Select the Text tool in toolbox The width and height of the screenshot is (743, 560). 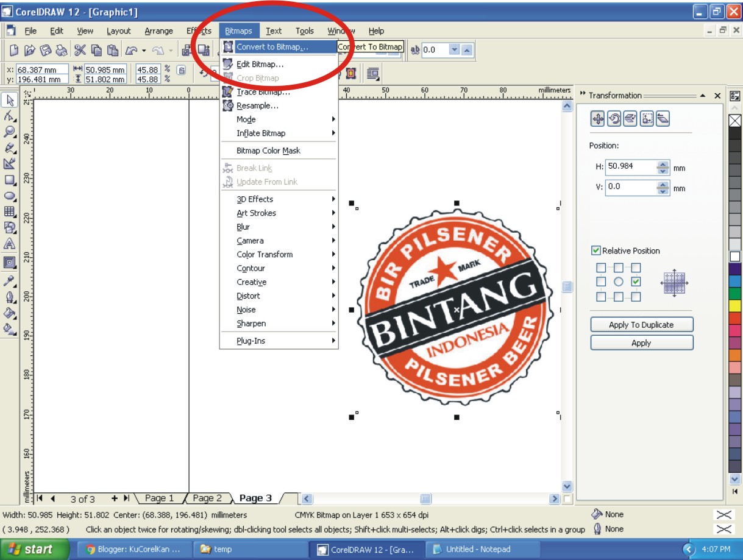(x=10, y=244)
